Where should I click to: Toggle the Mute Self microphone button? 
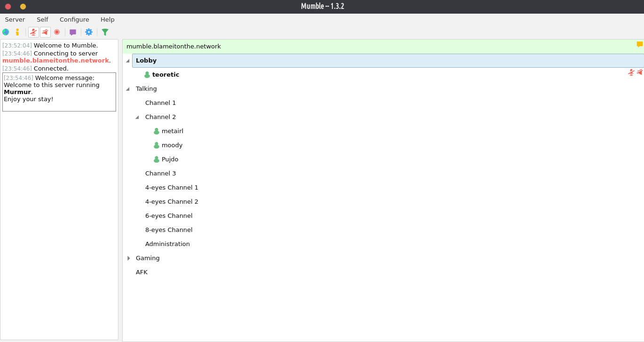coord(33,32)
